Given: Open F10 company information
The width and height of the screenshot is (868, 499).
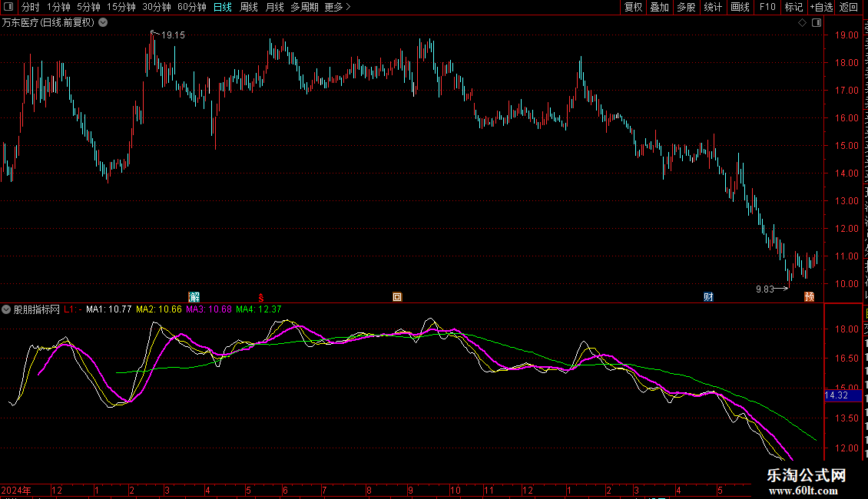Looking at the screenshot, I should 767,7.
